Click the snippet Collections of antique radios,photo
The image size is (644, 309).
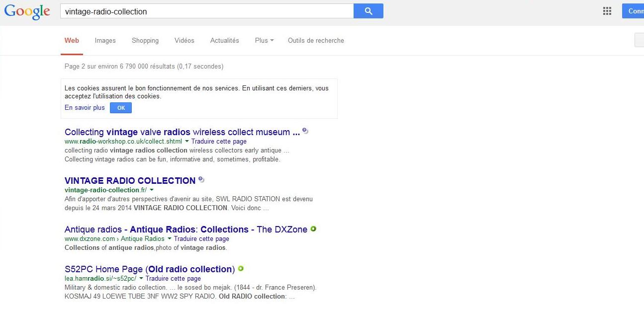pyautogui.click(x=146, y=248)
